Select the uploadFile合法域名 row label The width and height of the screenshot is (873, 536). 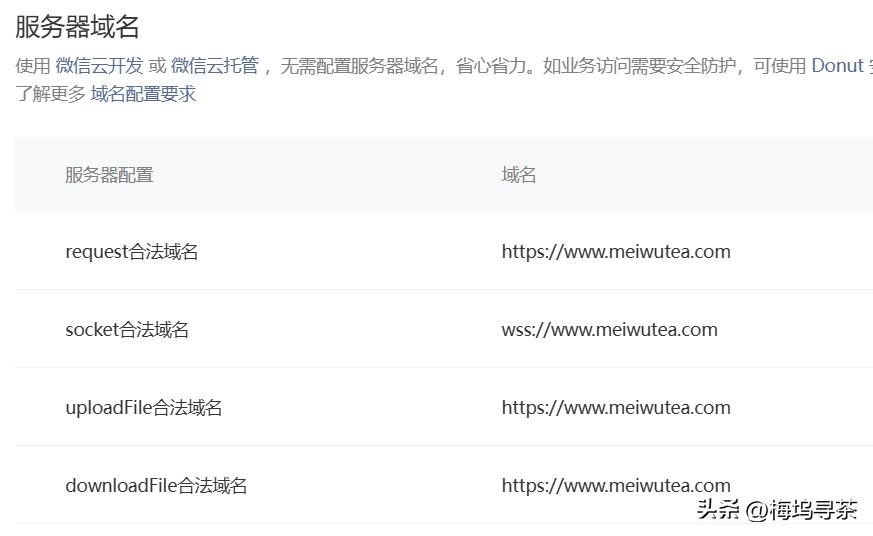pyautogui.click(x=143, y=408)
